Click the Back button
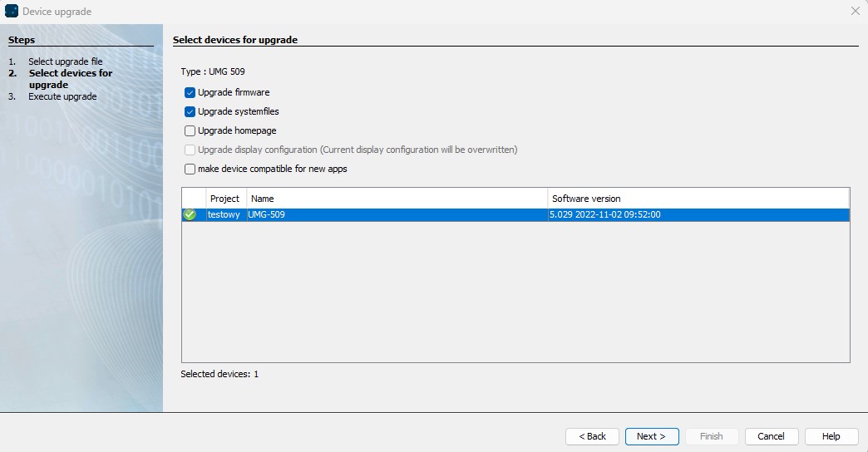This screenshot has height=452, width=868. (592, 436)
